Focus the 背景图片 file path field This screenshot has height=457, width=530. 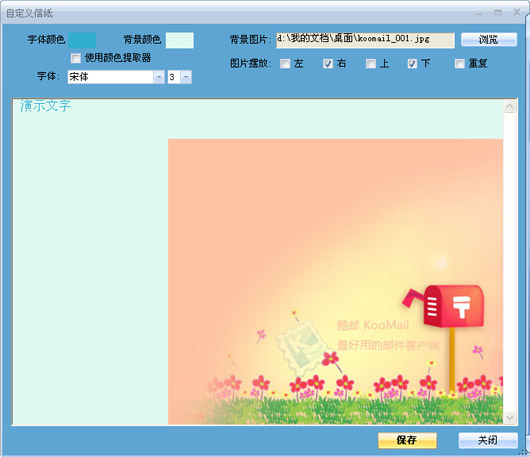pyautogui.click(x=365, y=40)
